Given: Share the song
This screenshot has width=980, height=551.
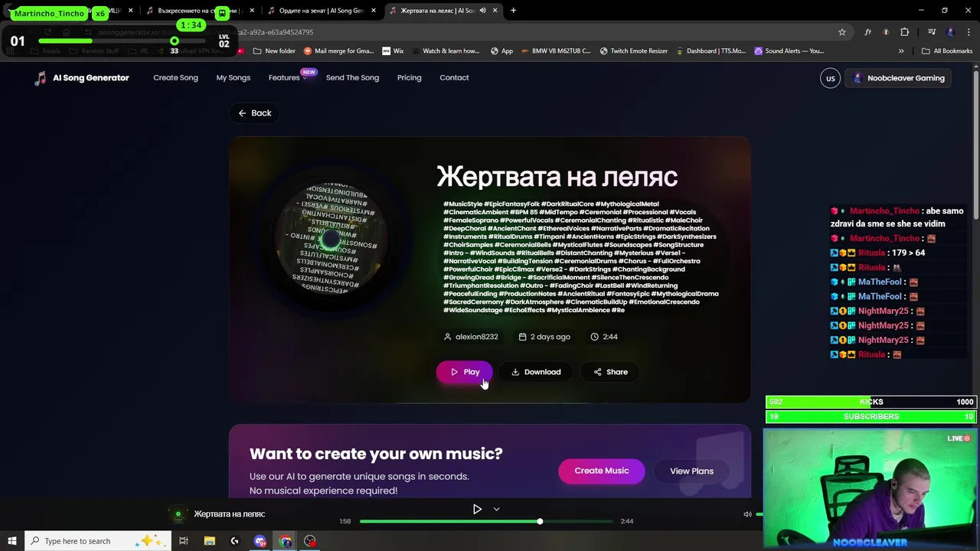Looking at the screenshot, I should pos(610,372).
